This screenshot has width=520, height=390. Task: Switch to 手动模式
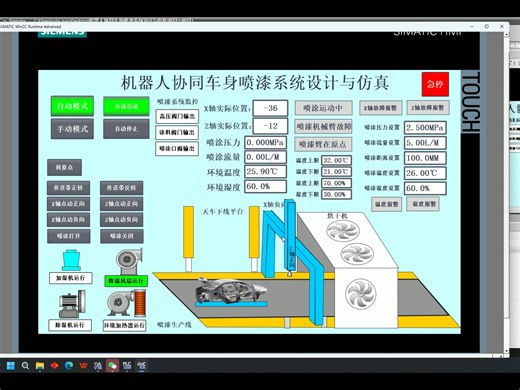[72, 129]
